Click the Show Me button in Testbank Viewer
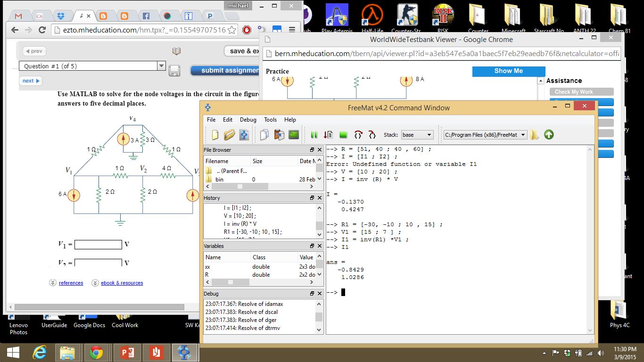The height and width of the screenshot is (362, 644). click(509, 71)
